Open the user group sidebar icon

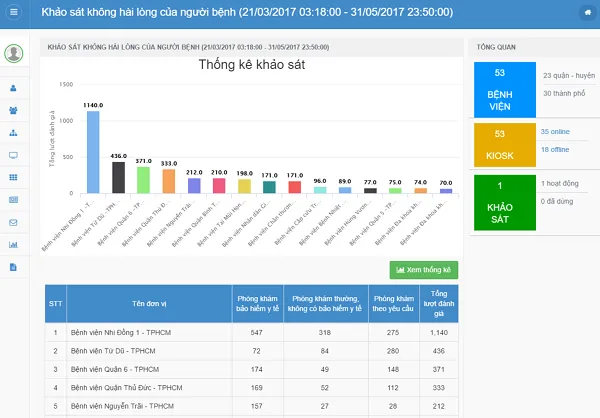[13, 111]
